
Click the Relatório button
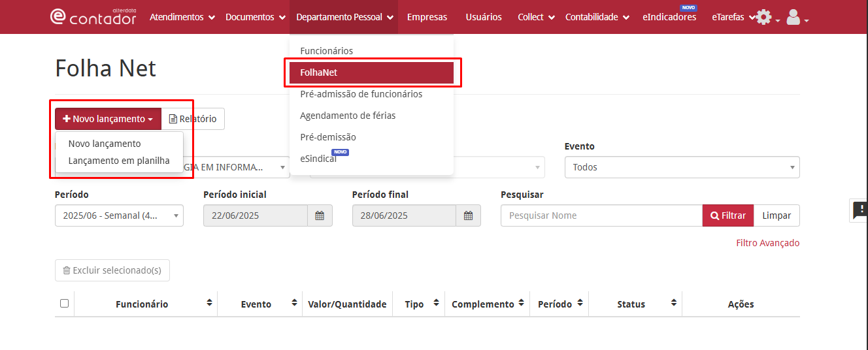pyautogui.click(x=193, y=119)
